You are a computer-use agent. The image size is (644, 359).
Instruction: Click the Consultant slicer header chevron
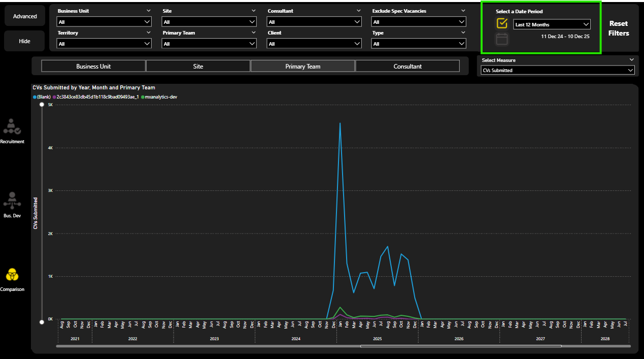[x=358, y=11]
